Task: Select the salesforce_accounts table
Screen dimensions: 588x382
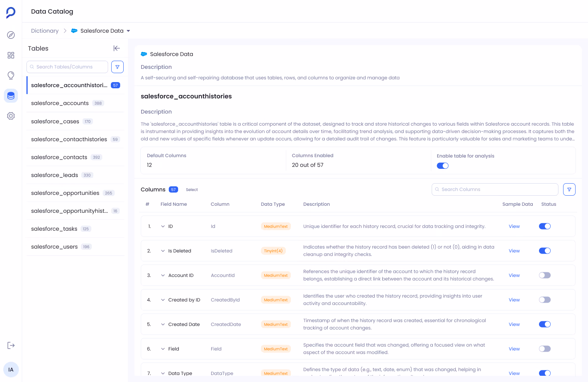Action: click(75, 103)
